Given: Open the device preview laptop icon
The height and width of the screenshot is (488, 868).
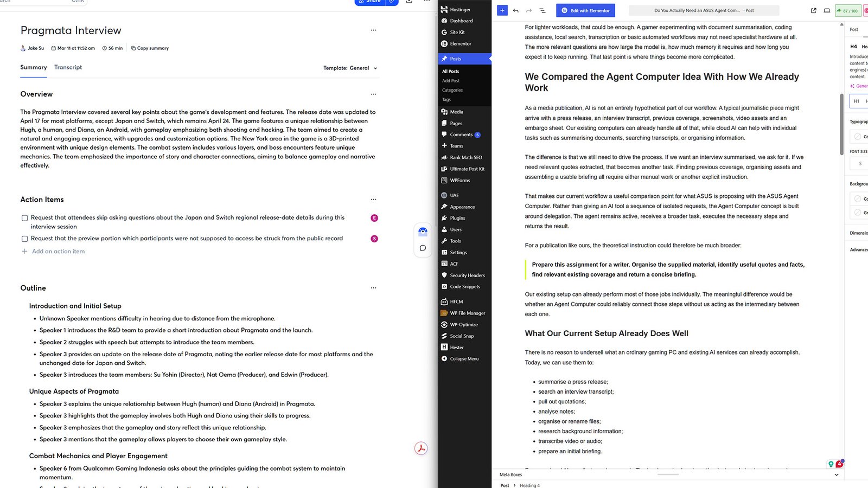Looking at the screenshot, I should 827,10.
